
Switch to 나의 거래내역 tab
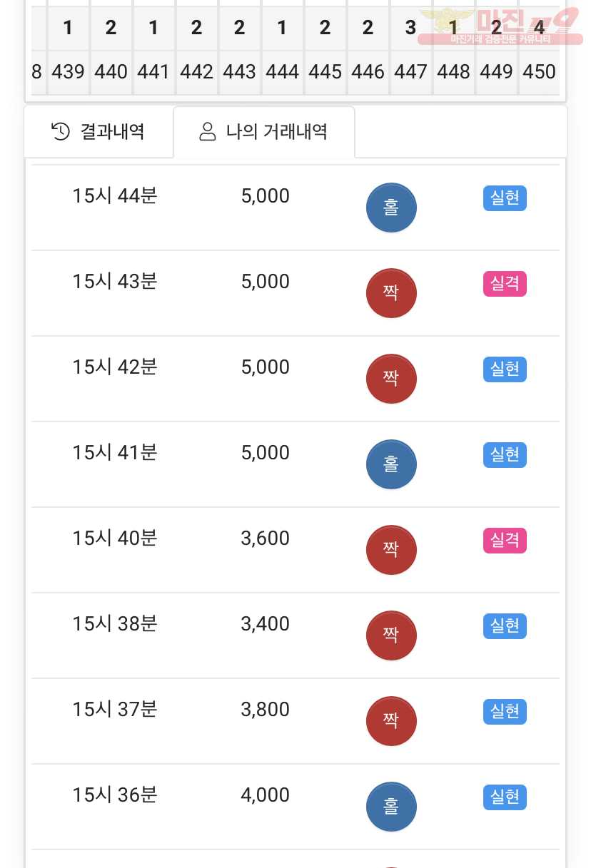[x=264, y=131]
